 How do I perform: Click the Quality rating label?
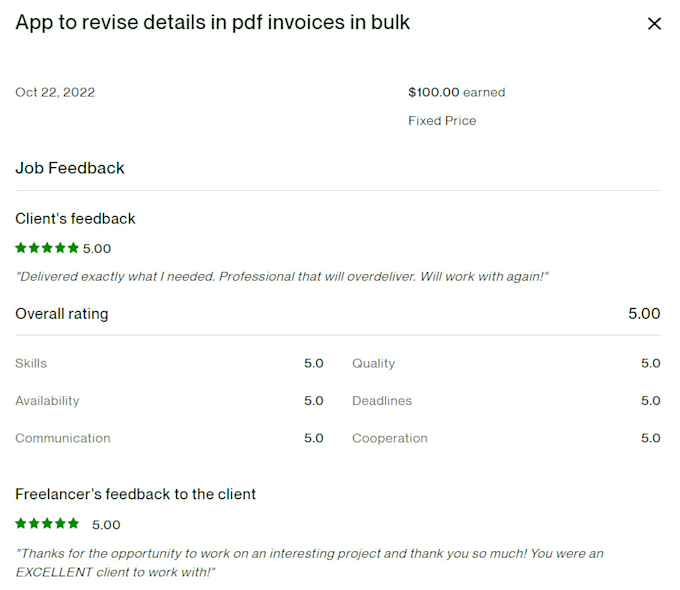(x=373, y=364)
